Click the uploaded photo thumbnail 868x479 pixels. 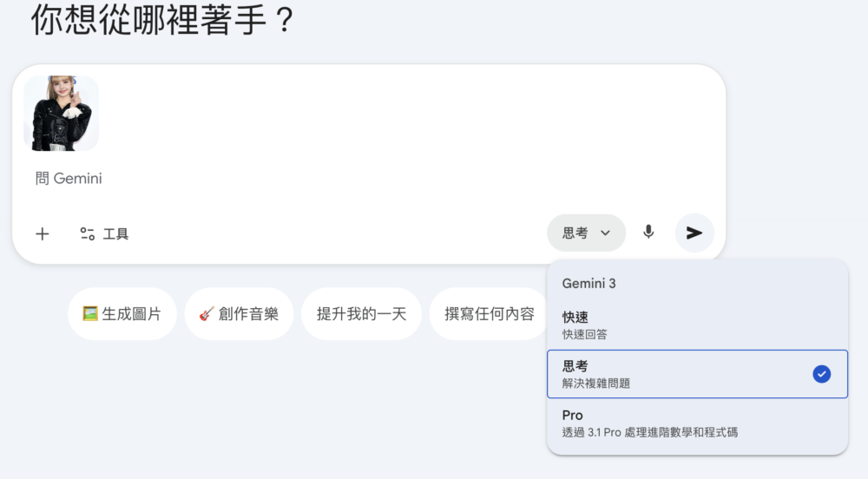point(62,114)
